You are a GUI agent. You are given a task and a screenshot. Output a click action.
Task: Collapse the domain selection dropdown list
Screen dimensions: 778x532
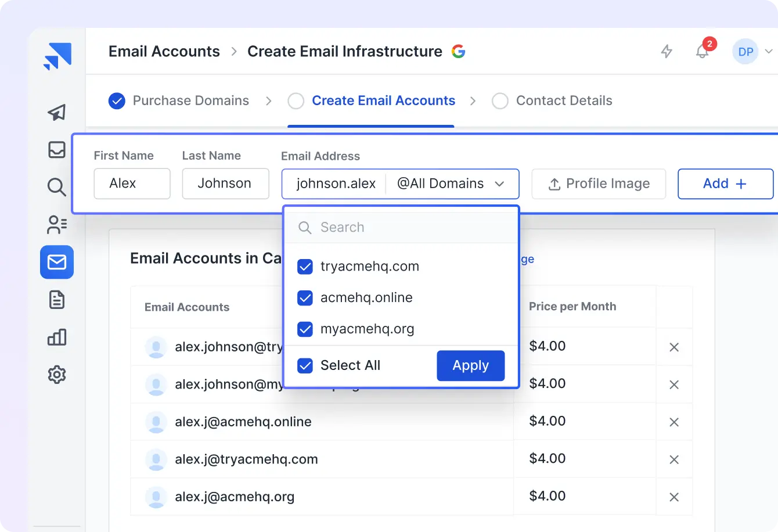(499, 184)
